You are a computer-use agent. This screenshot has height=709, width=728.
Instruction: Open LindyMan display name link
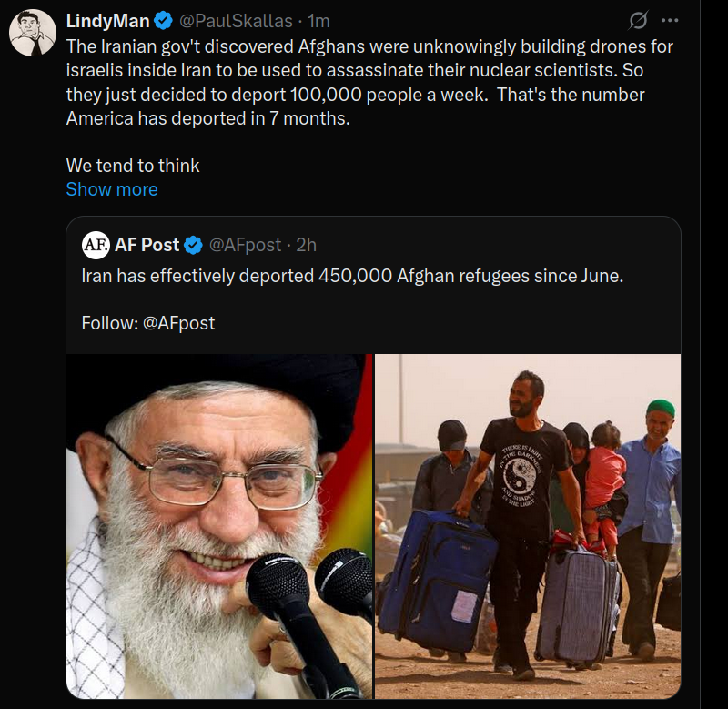[107, 21]
